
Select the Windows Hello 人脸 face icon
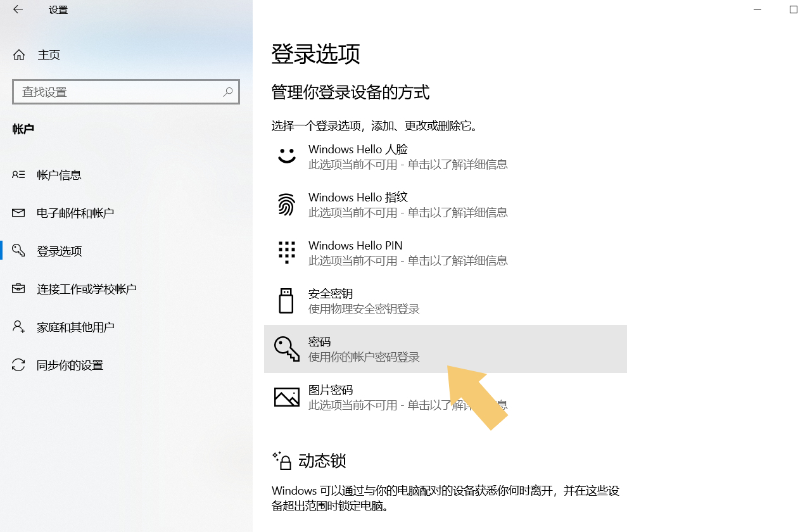pos(286,155)
